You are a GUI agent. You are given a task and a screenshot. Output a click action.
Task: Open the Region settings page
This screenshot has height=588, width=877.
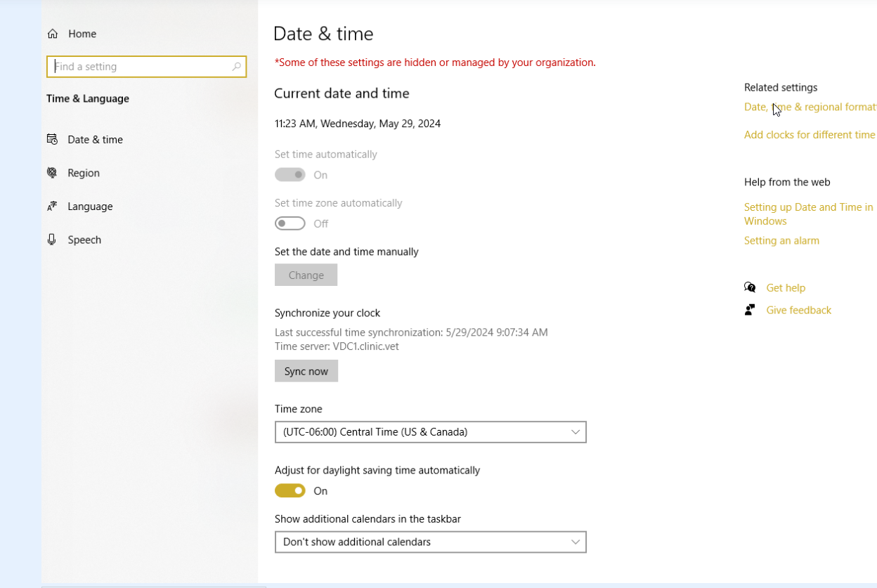point(84,173)
